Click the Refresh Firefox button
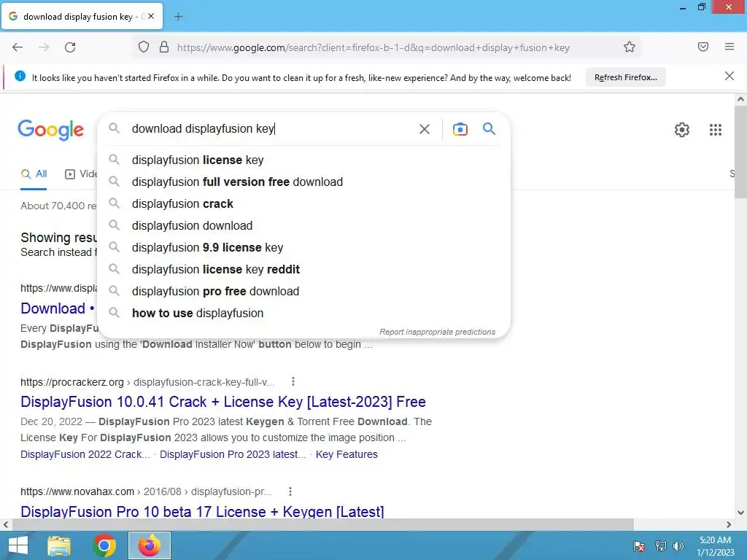 [x=625, y=77]
